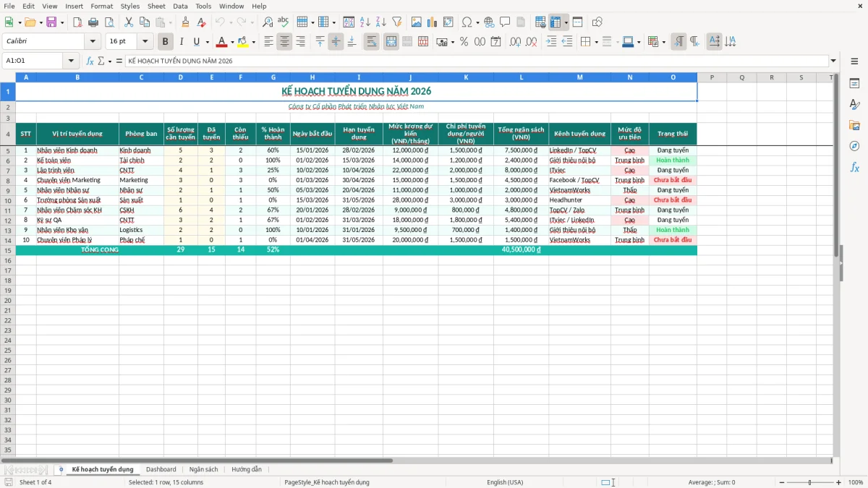Sort ascending A to Z
The height and width of the screenshot is (488, 868).
click(x=365, y=22)
